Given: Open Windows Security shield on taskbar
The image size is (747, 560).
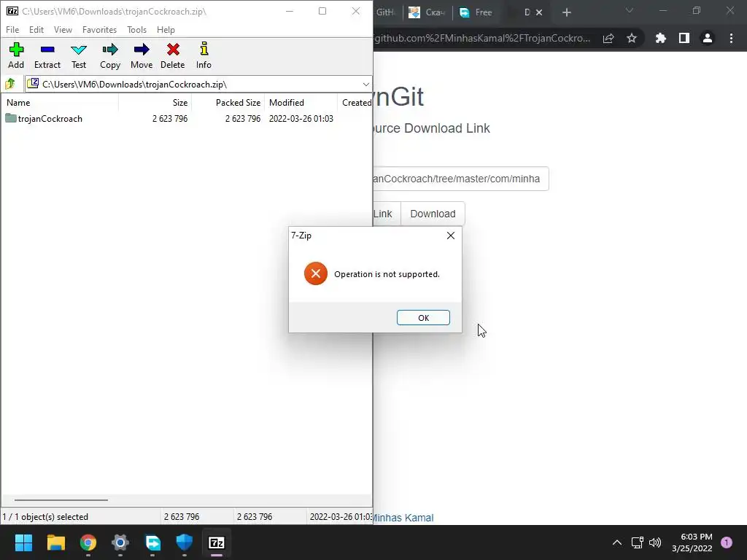Looking at the screenshot, I should [185, 542].
